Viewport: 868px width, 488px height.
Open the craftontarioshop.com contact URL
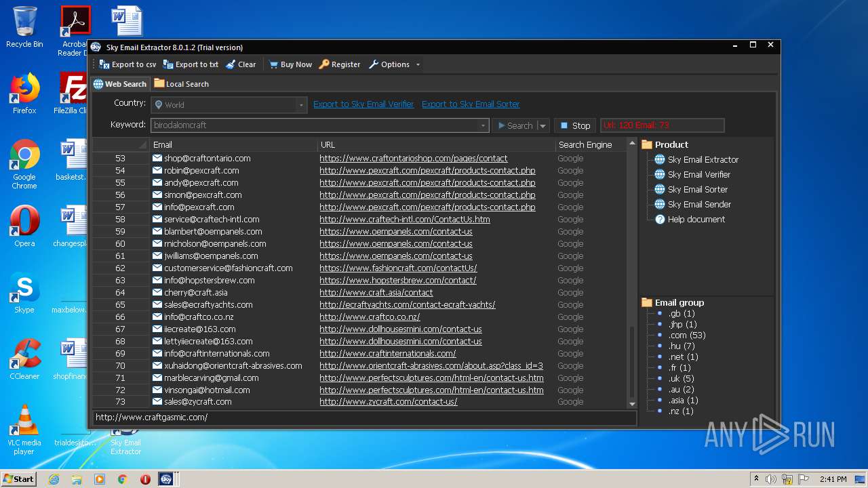pos(414,159)
